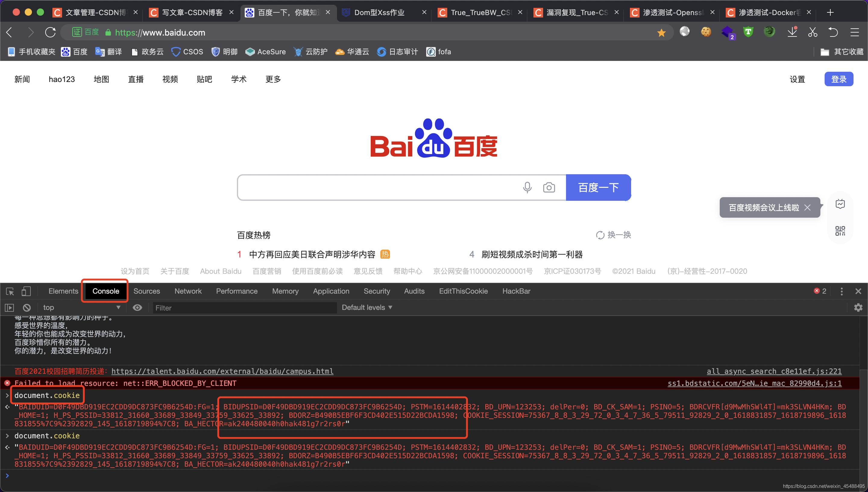Click the 百度一下 search button
This screenshot has width=868, height=492.
pyautogui.click(x=598, y=188)
